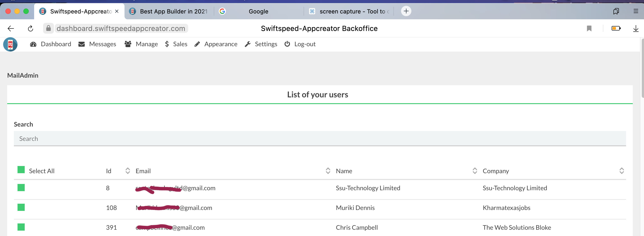Reload the page with the refresh icon
644x236 pixels.
(x=31, y=28)
